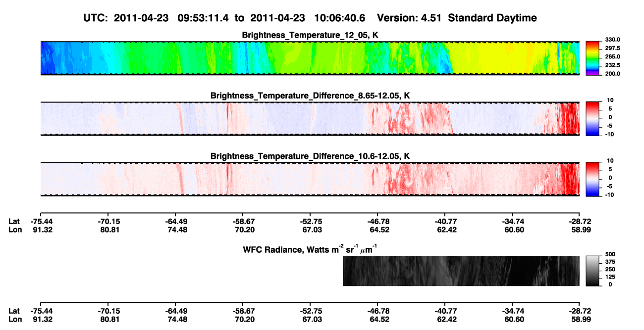Click the 8.65-12.05 difference image strip
The width and height of the screenshot is (644, 330).
pyautogui.click(x=310, y=119)
